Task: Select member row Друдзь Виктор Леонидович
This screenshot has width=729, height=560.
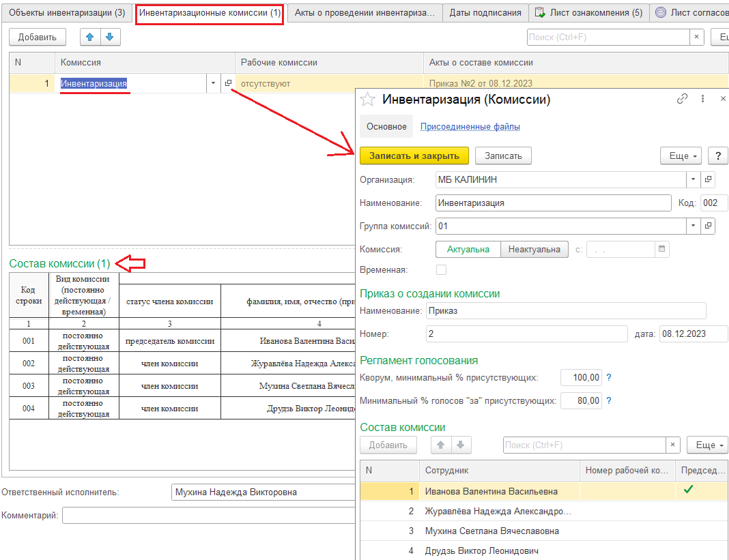Action: pos(544,550)
